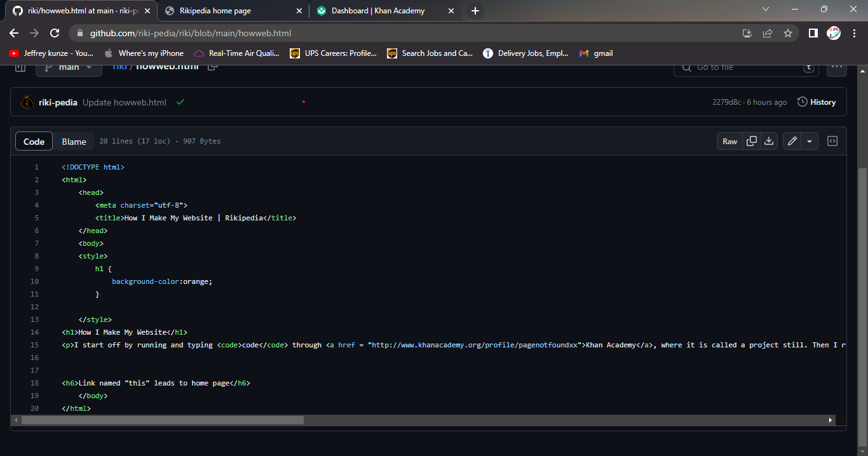Open Raw file view
The height and width of the screenshot is (456, 868).
[x=729, y=141]
